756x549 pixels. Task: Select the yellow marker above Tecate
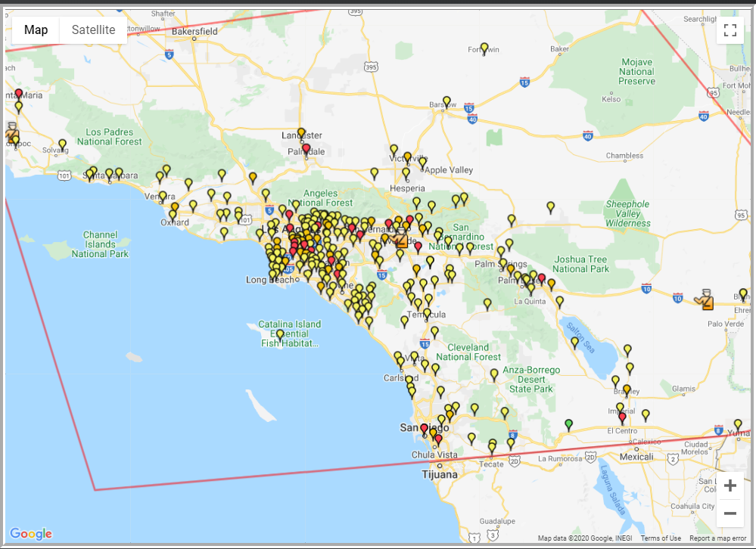click(491, 448)
